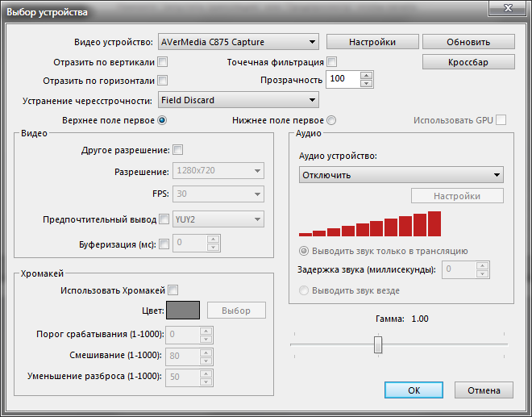Click the Отмена button

tap(484, 390)
